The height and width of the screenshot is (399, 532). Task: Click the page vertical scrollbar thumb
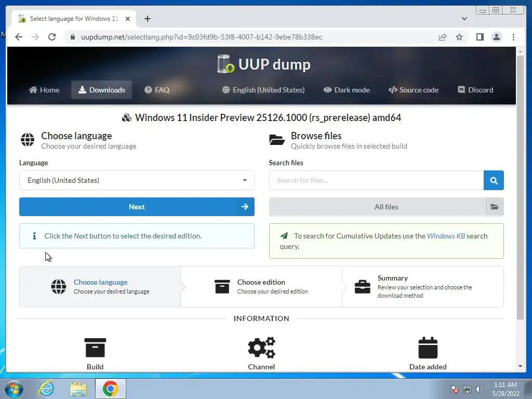coord(520,187)
